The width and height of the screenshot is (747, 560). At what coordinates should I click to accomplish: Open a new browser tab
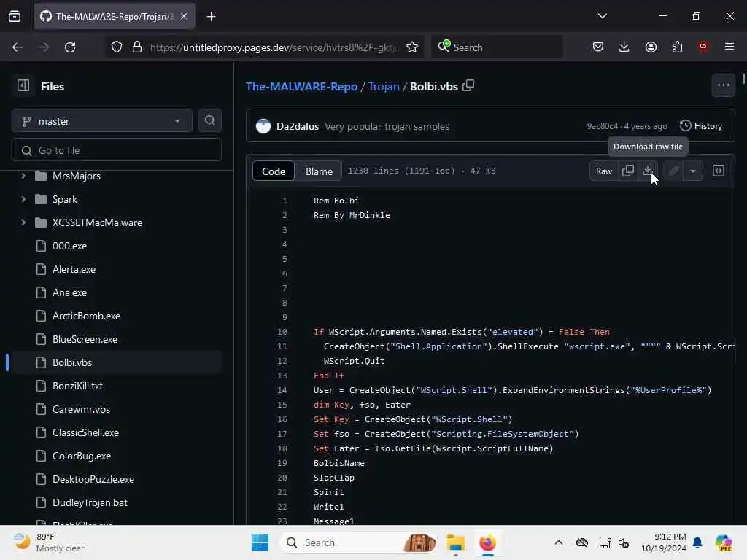[x=211, y=17]
